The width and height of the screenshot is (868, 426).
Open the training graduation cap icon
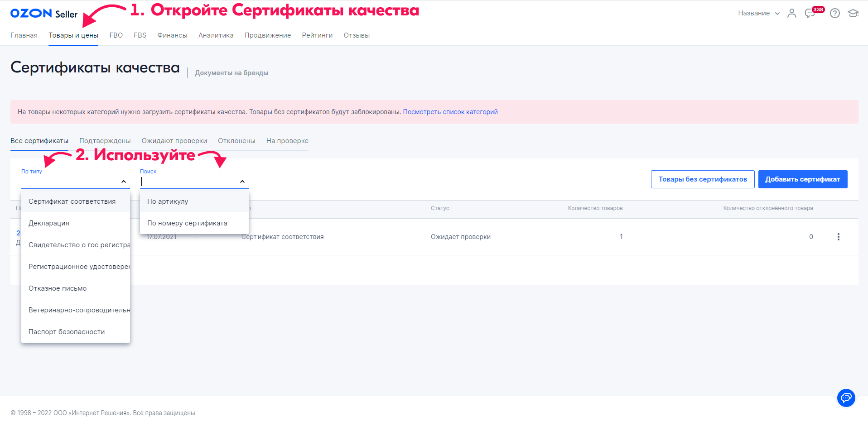(853, 13)
